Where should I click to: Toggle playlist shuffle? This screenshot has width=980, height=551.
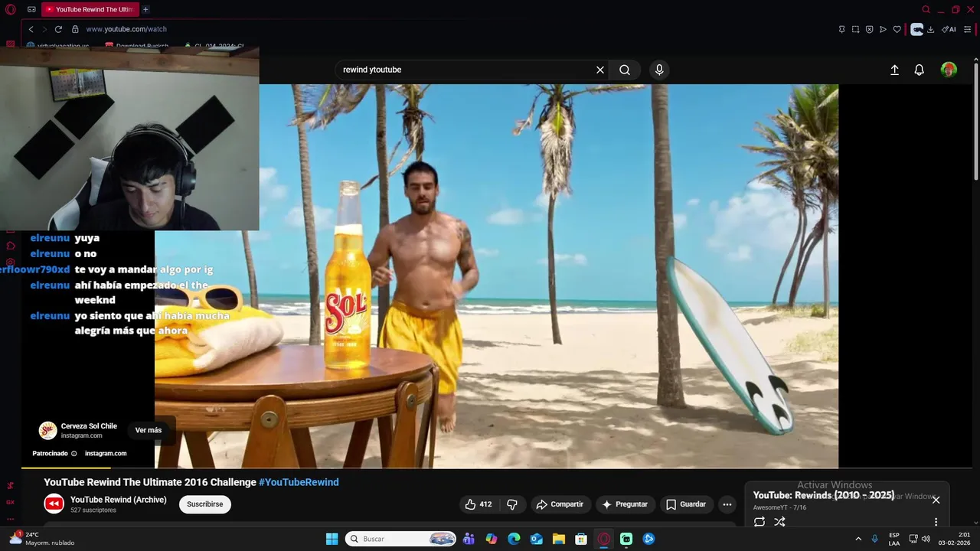pos(779,522)
